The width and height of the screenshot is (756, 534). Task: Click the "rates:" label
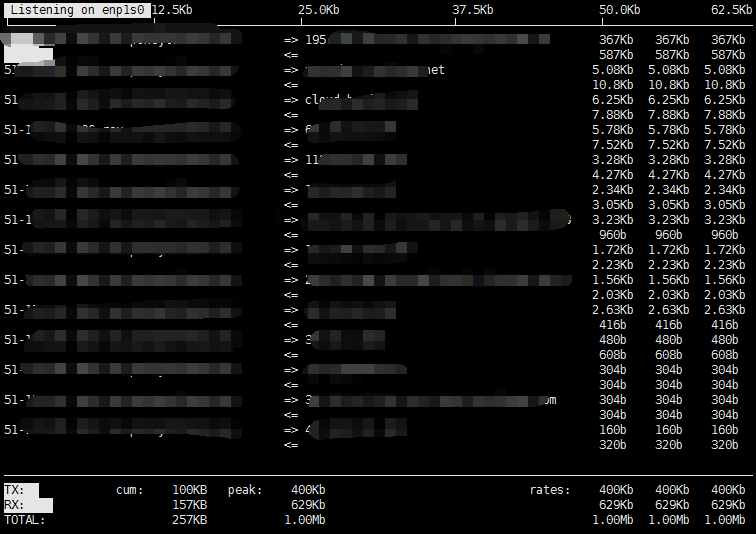coord(550,490)
